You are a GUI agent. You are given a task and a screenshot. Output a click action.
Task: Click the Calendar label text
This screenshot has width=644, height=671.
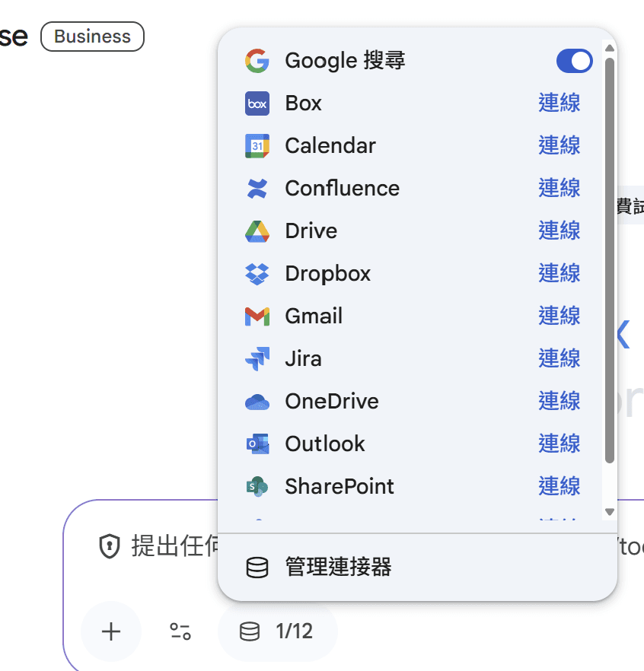(x=330, y=145)
